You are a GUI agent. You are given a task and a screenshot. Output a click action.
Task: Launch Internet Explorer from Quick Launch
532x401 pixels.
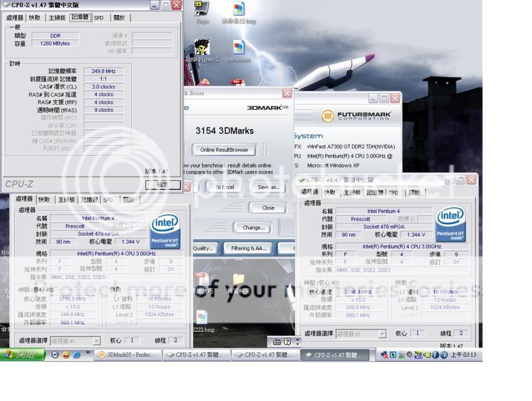(77, 355)
